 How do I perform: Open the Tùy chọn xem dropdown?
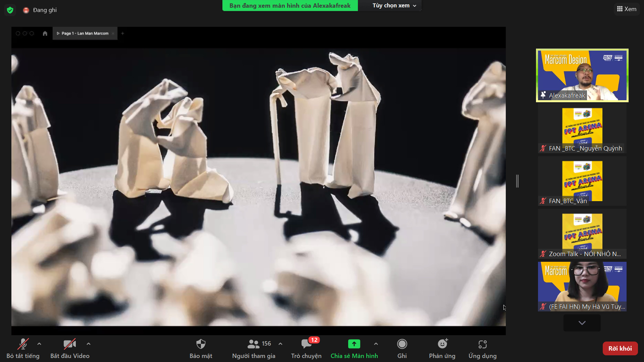click(x=394, y=6)
